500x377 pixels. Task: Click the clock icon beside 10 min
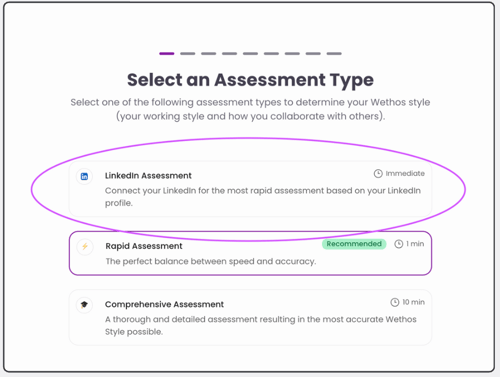point(395,302)
